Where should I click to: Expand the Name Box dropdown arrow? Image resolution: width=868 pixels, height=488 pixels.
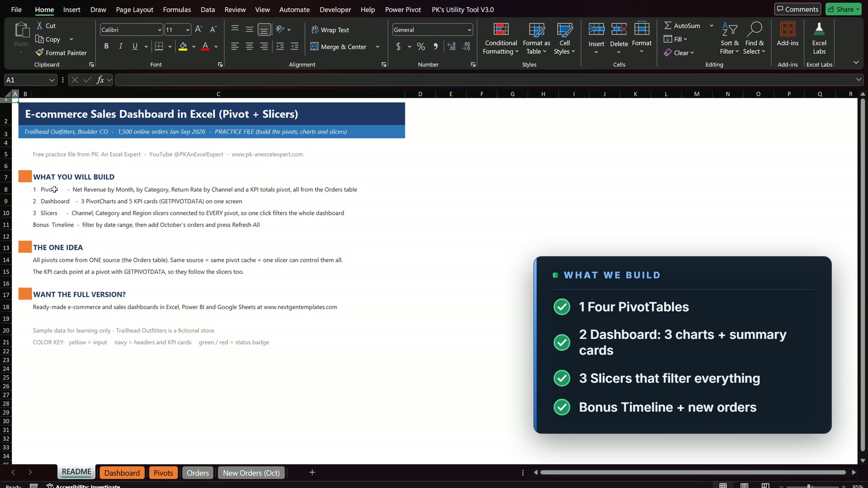(x=52, y=80)
